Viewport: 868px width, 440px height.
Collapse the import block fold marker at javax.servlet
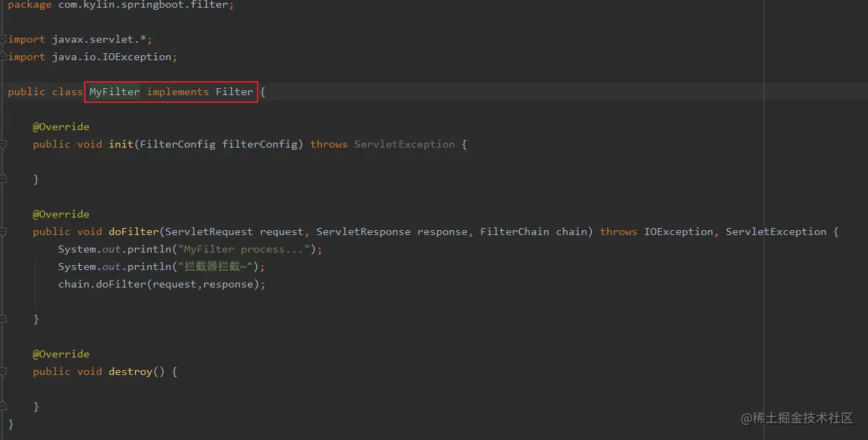(3, 39)
